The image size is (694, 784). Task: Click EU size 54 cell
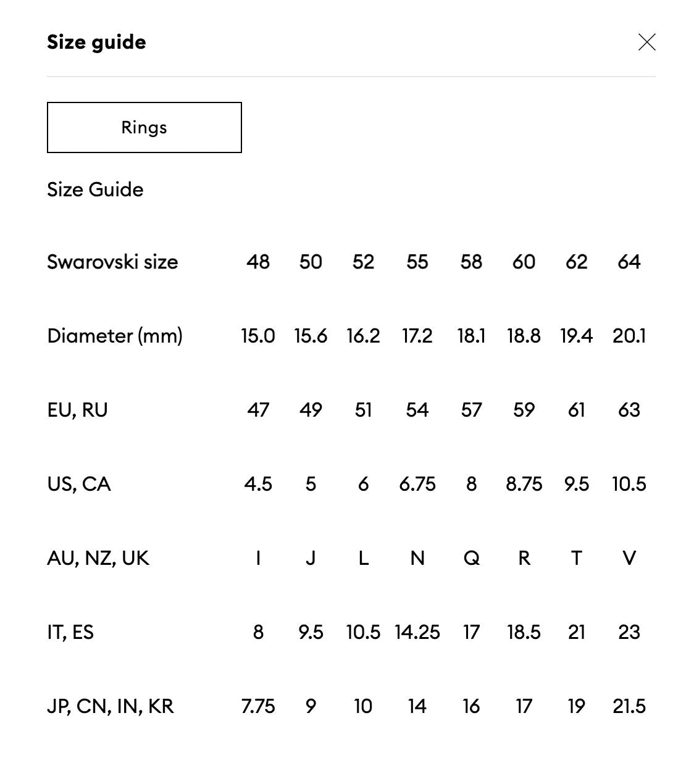(417, 410)
